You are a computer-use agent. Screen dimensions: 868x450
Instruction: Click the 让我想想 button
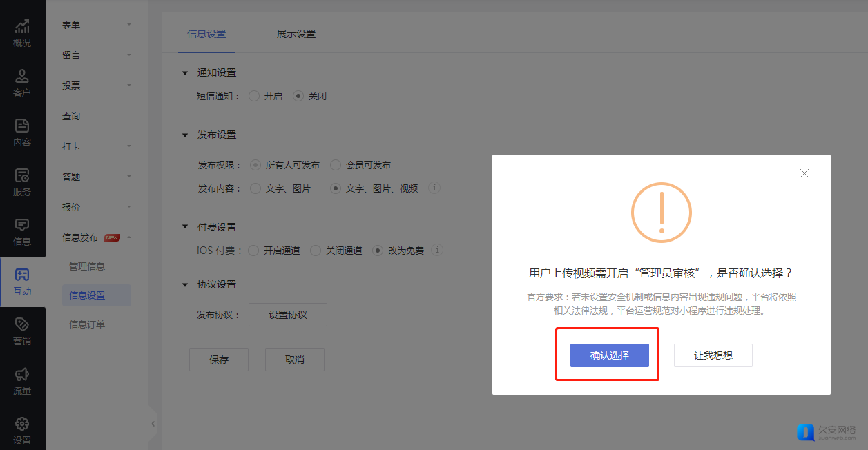(x=713, y=355)
